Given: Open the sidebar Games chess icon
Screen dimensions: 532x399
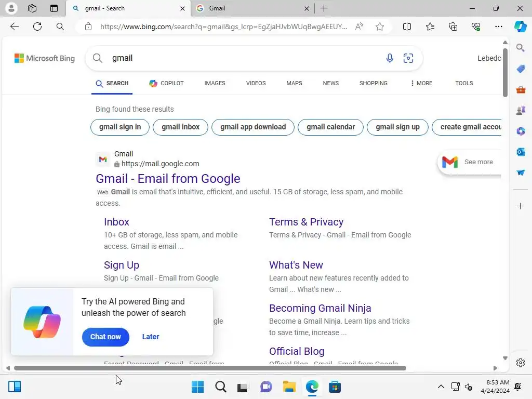Looking at the screenshot, I should point(521,110).
